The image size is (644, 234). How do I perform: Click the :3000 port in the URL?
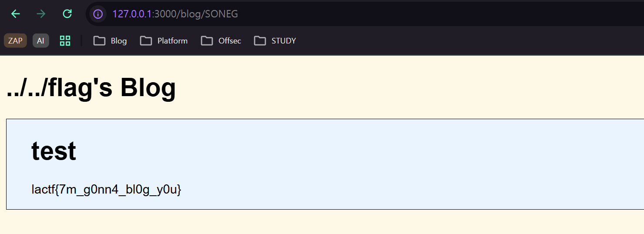pos(162,14)
